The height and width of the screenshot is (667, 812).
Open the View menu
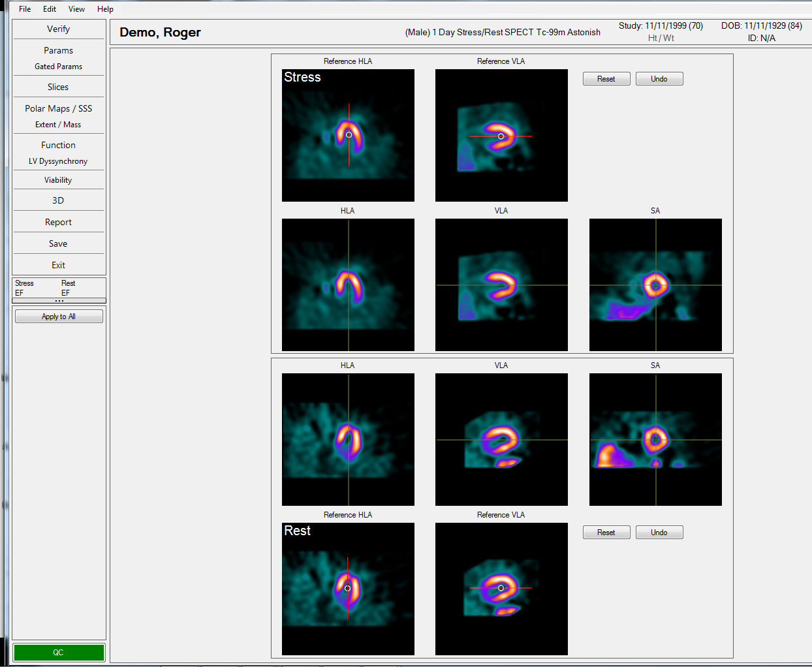click(76, 9)
